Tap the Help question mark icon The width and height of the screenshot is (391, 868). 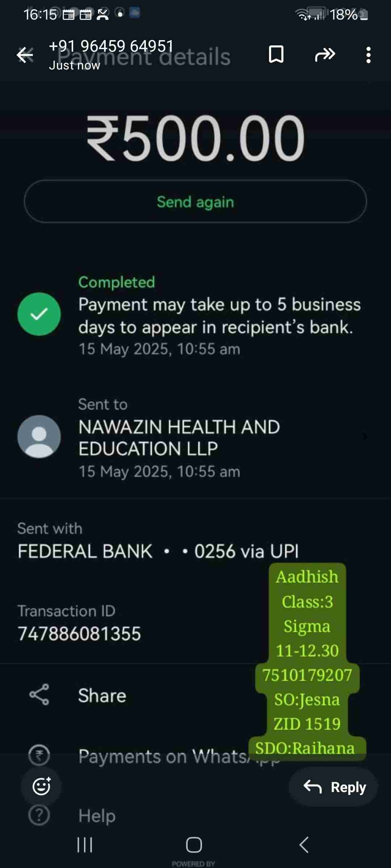39,815
